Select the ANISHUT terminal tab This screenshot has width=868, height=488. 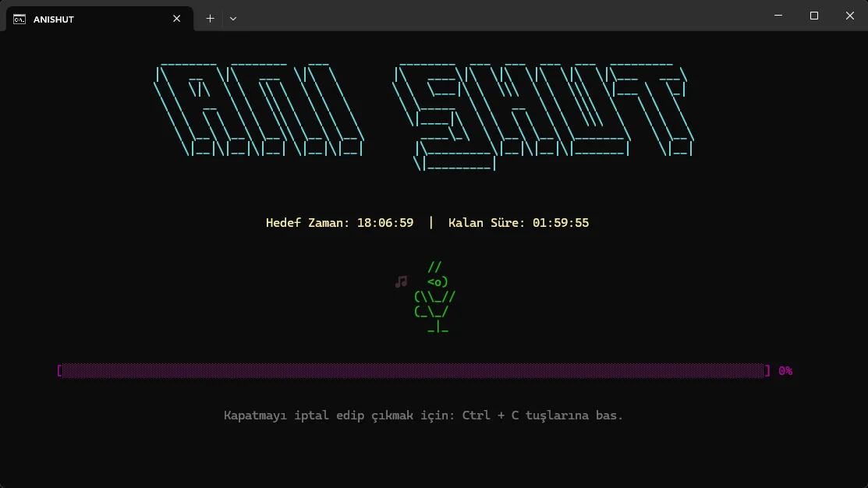100,19
